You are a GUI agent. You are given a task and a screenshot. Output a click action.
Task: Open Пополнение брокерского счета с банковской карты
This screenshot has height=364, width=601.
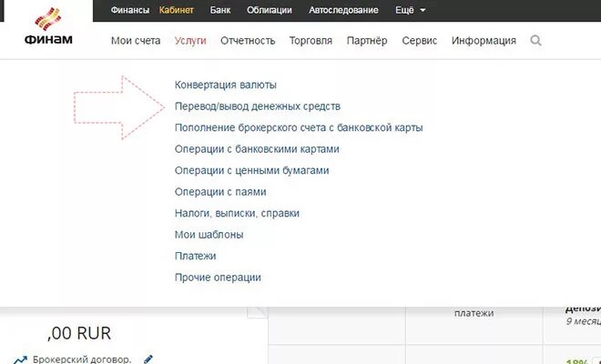point(299,127)
